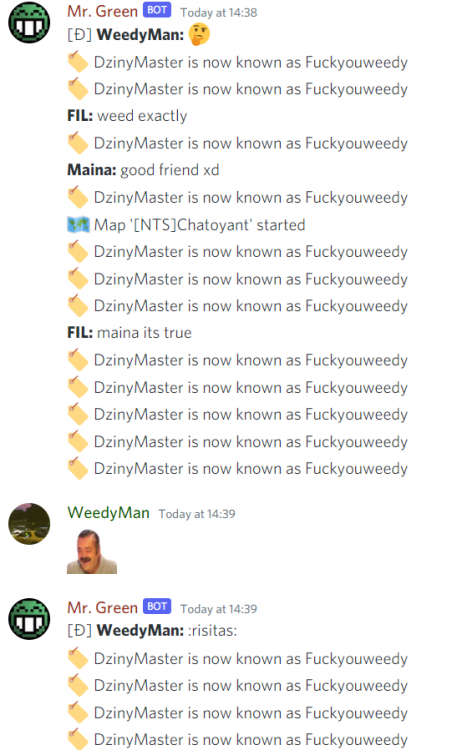
Task: Click the thinking face emoji
Action: coord(199,34)
